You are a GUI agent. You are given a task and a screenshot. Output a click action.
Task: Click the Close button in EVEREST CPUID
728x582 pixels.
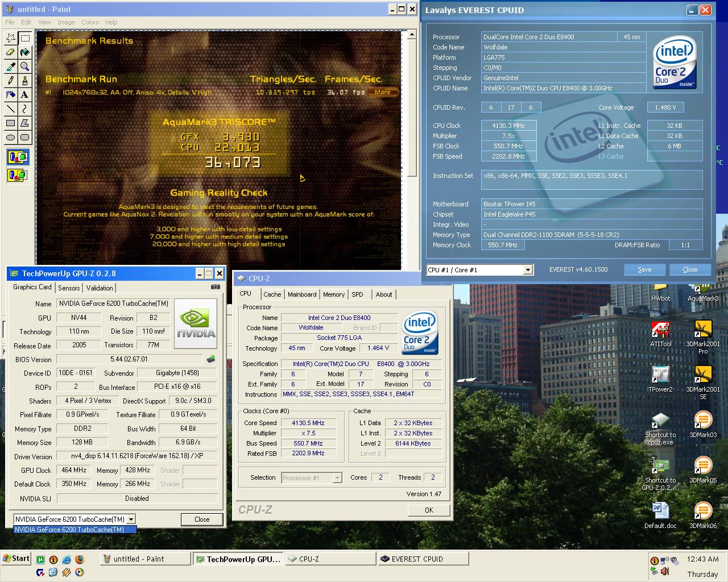pos(690,269)
